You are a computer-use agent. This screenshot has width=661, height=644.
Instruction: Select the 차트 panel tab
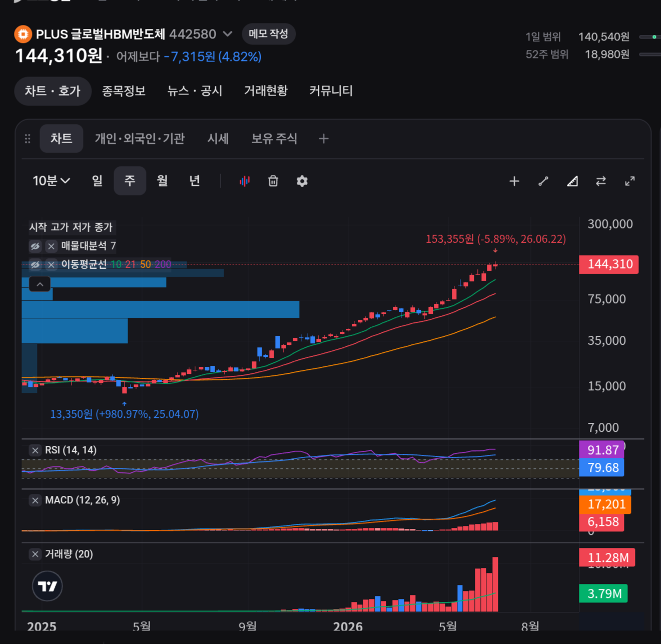[x=62, y=139]
